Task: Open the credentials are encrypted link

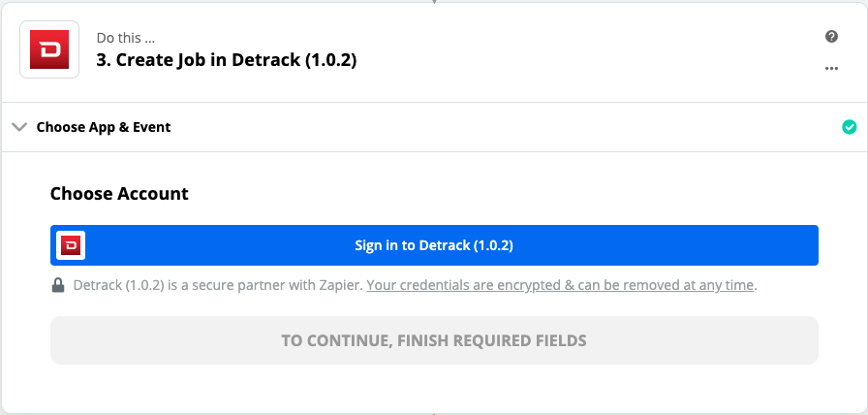Action: pyautogui.click(x=560, y=285)
